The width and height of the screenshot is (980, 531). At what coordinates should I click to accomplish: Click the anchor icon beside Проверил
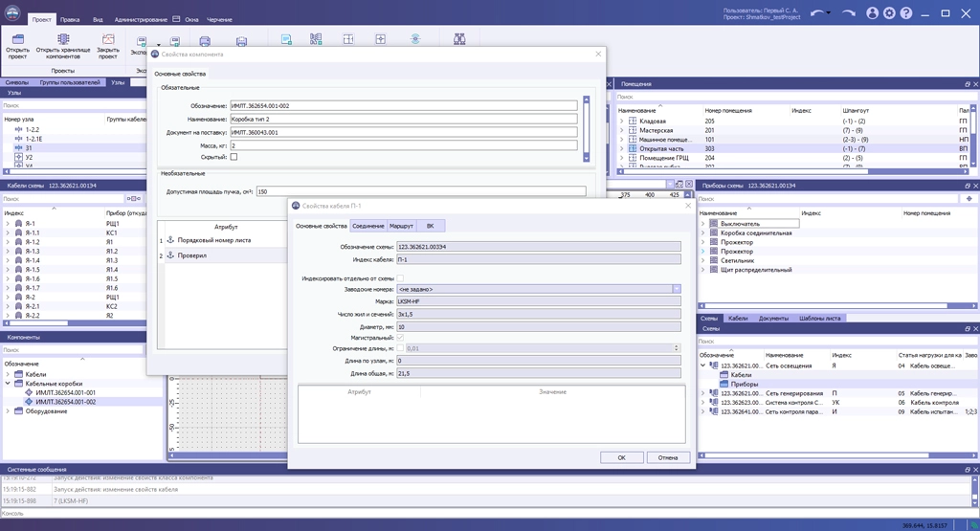click(170, 254)
